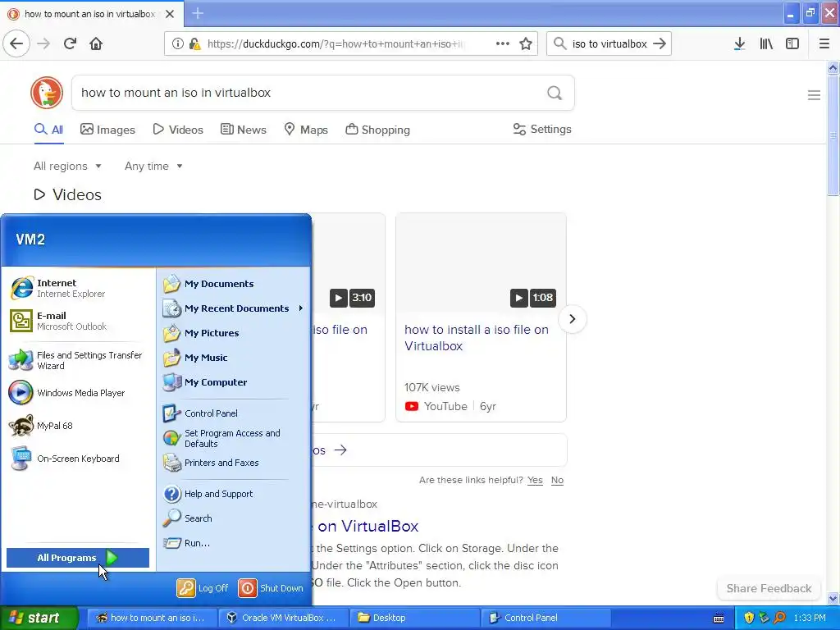Click the keyboard icon near system tray
Viewport: 840px width, 630px height.
coord(719,619)
